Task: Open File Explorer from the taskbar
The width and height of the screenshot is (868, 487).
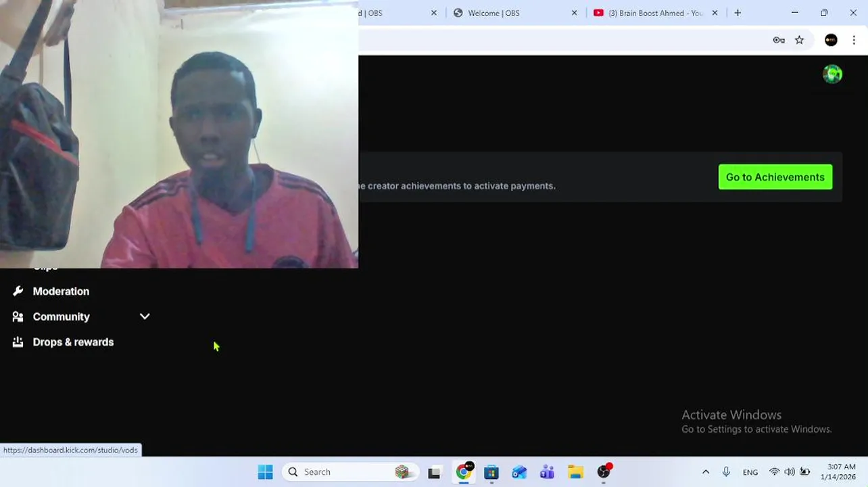Action: 575,472
